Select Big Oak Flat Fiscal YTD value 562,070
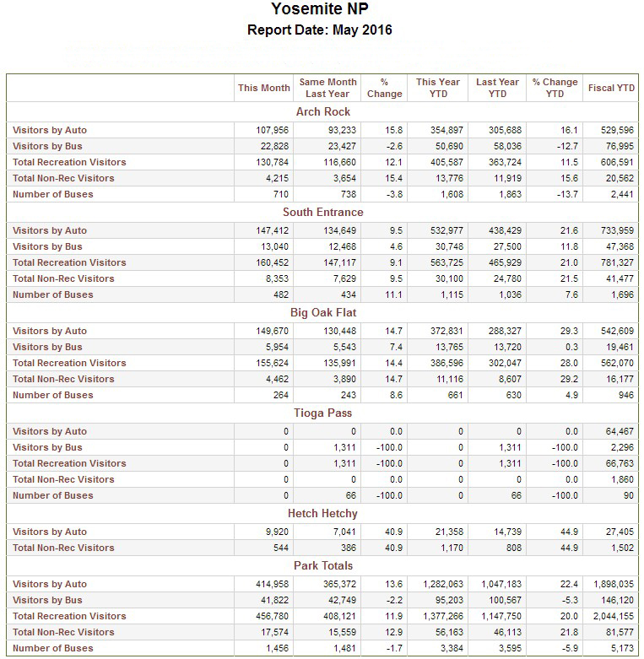Image resolution: width=644 pixels, height=659 pixels. [617, 363]
